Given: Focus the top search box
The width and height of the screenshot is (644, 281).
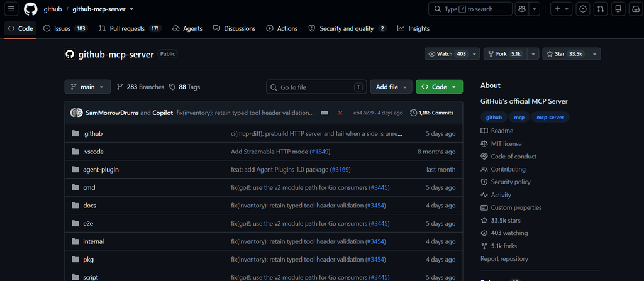Looking at the screenshot, I should [470, 9].
